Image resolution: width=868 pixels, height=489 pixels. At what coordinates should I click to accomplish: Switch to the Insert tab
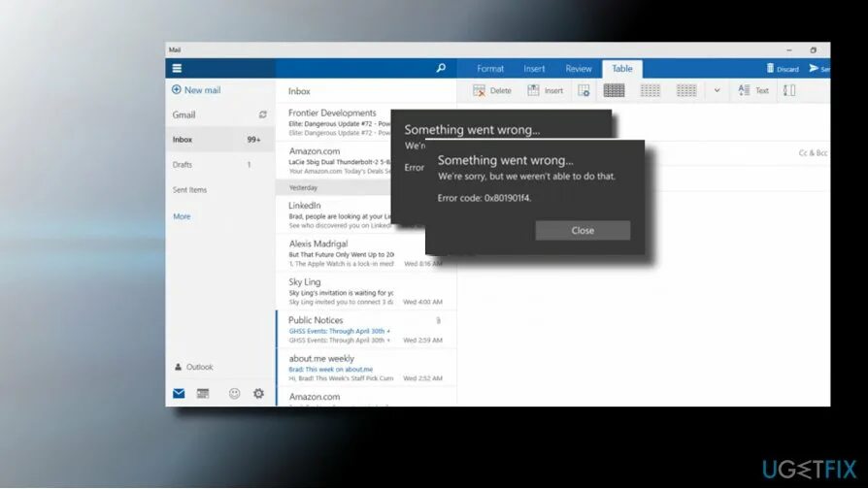[534, 69]
